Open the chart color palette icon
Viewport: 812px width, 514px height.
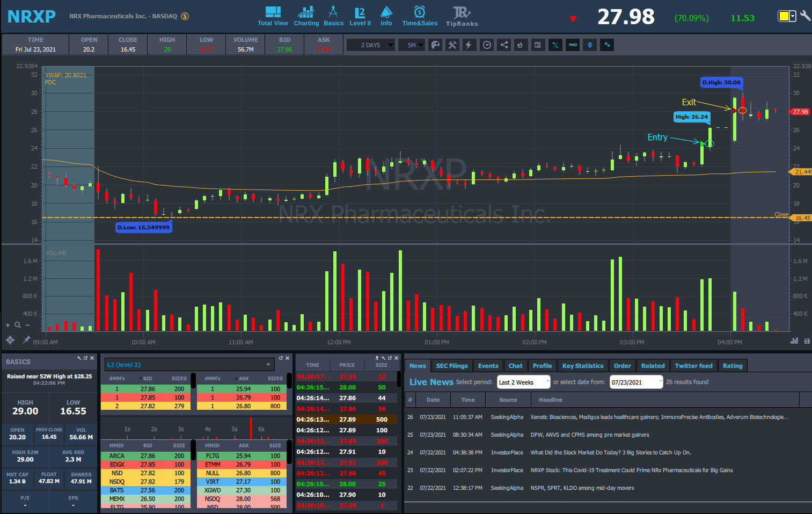point(436,45)
